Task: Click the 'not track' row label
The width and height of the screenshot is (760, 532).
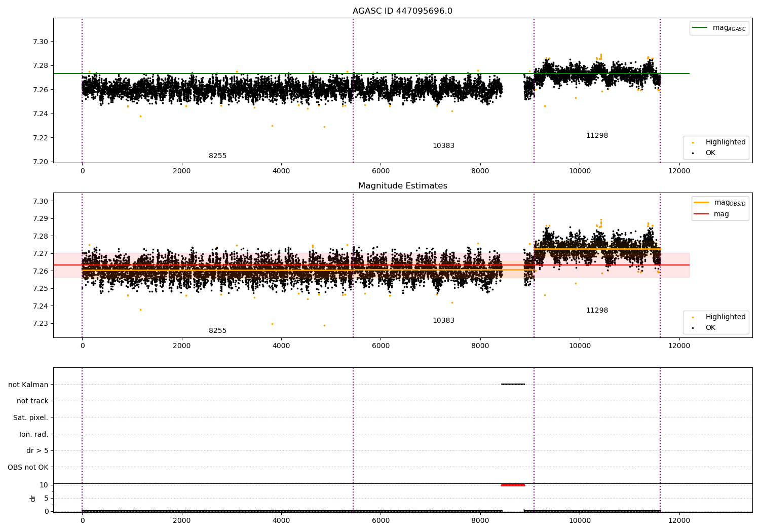Action: 32,401
